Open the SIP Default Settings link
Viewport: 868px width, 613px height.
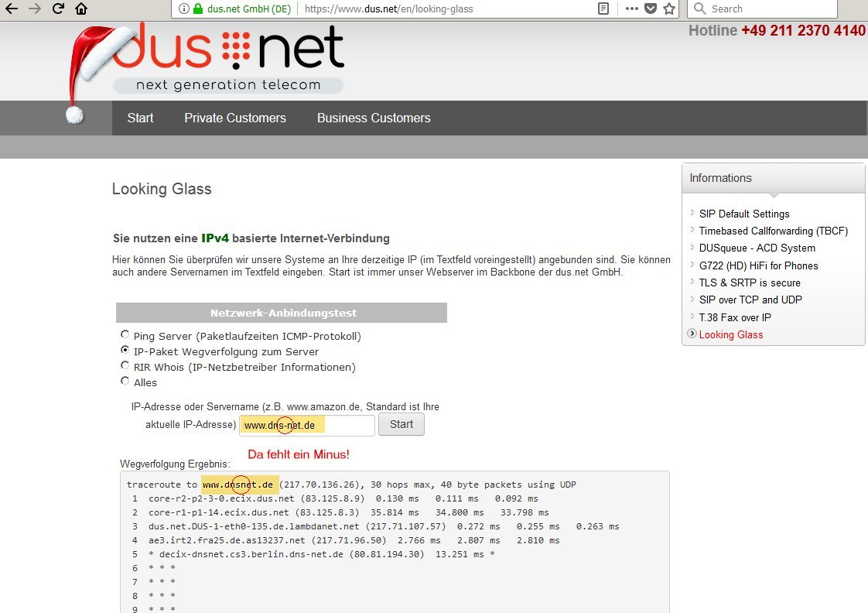click(744, 214)
